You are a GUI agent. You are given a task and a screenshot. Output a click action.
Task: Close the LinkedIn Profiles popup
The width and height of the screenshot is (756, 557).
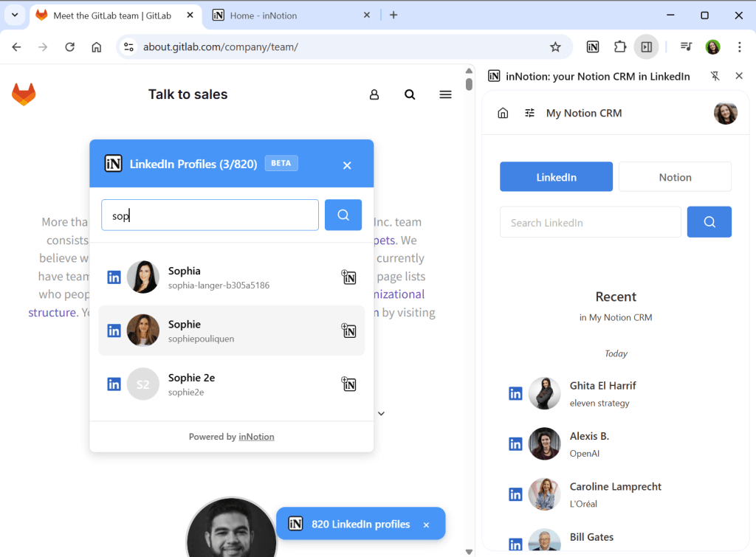[x=347, y=165]
